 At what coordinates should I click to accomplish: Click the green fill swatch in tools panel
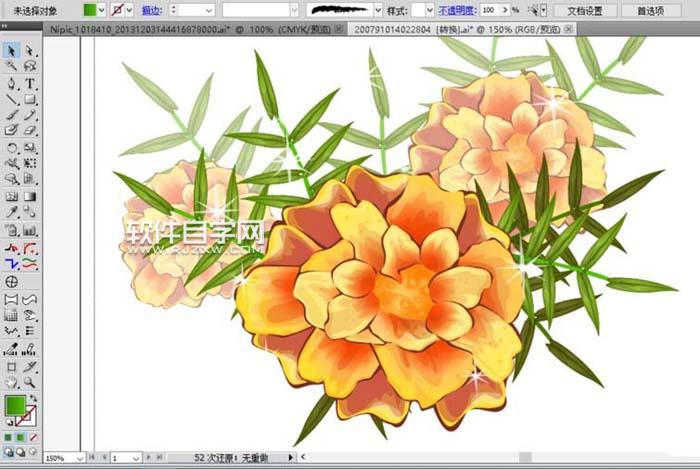click(x=15, y=406)
